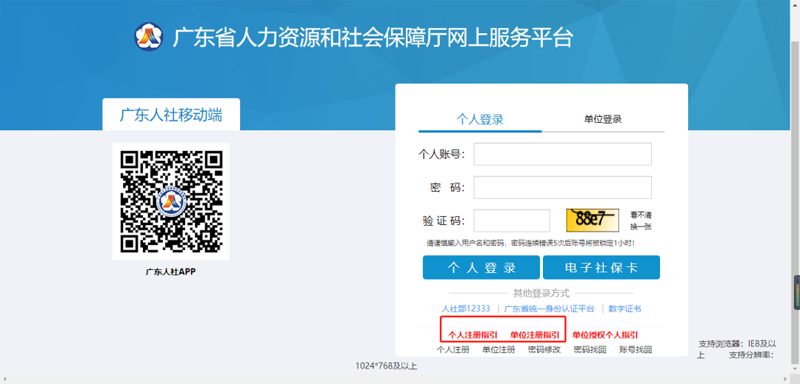
Task: Focus the 密码 input field
Action: (x=562, y=187)
